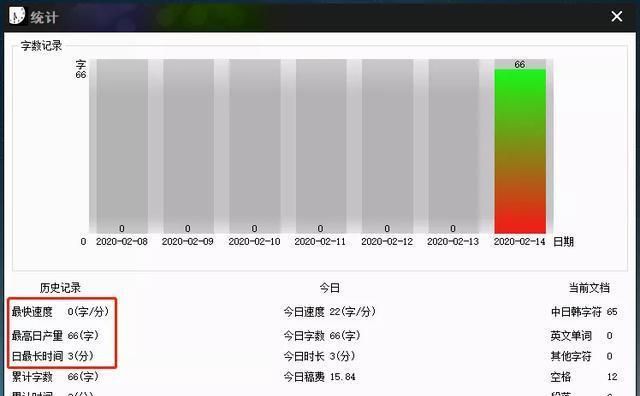Click the 字数记录 group label

[x=41, y=45]
